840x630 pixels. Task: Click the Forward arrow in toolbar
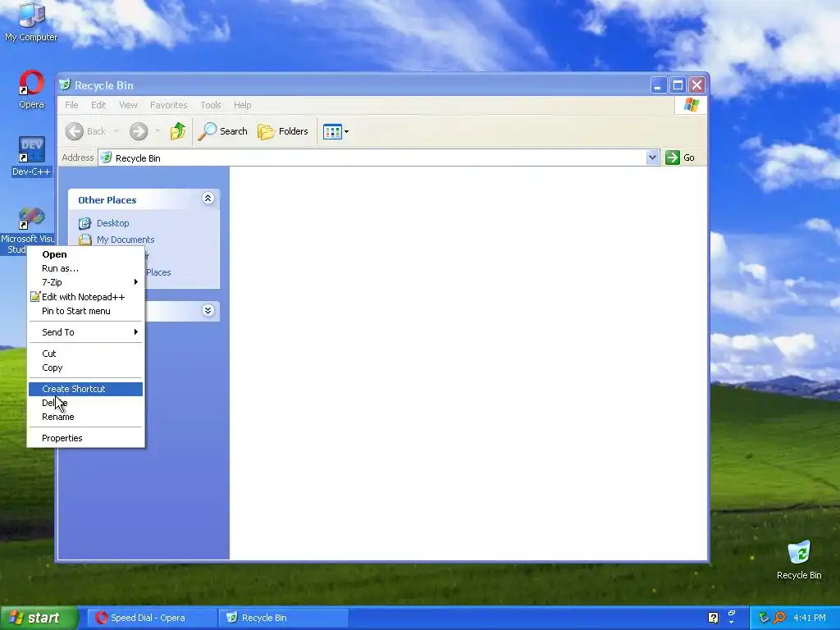pyautogui.click(x=139, y=131)
